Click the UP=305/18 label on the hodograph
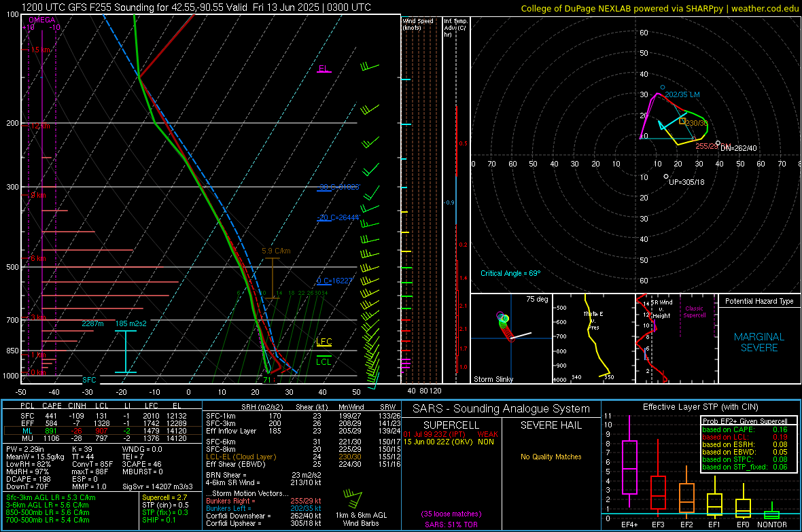This screenshot has width=802, height=532. pos(686,181)
